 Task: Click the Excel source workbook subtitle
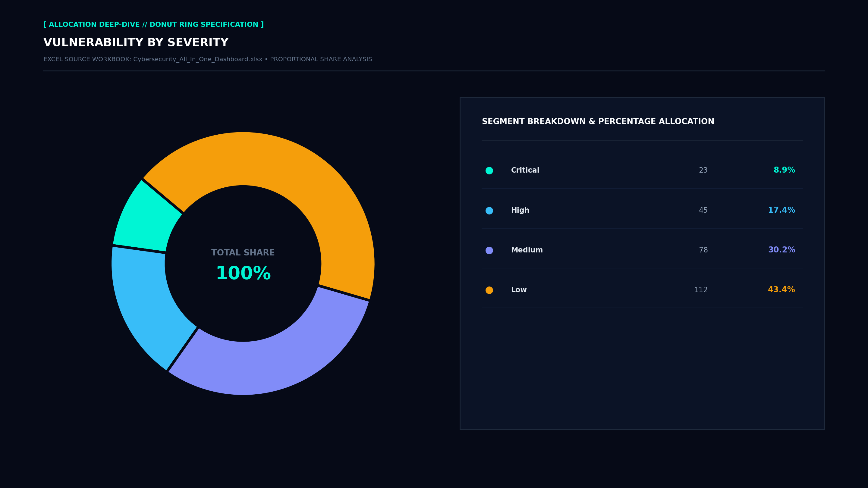[208, 59]
